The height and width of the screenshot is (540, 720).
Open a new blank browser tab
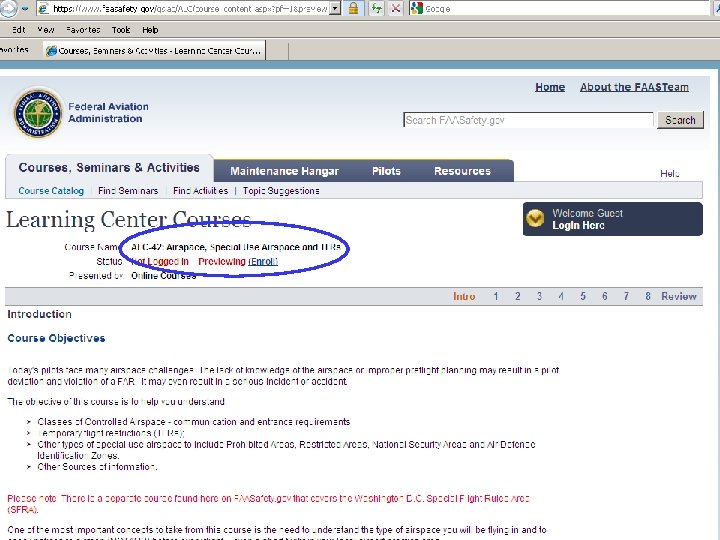(x=277, y=51)
